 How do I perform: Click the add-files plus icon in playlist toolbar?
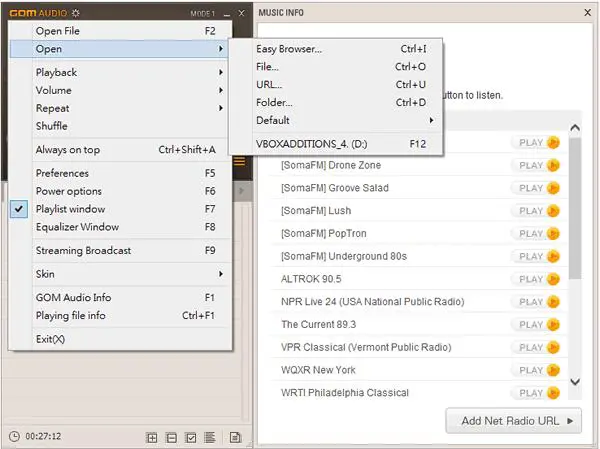pos(152,437)
